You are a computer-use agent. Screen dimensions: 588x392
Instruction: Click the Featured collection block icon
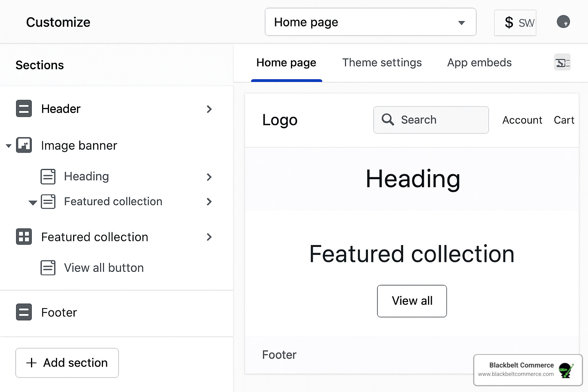[48, 201]
